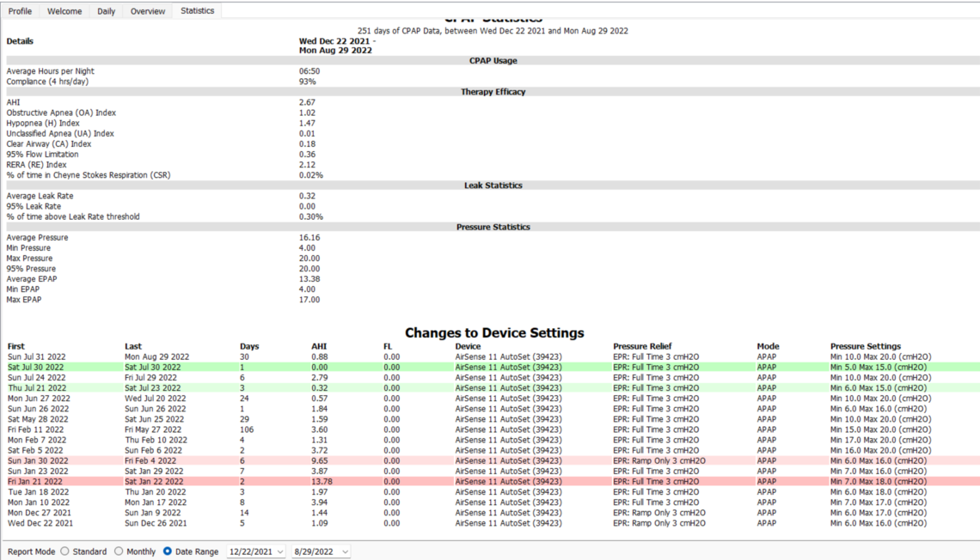This screenshot has height=560, width=980.
Task: Click the "Leak Statistics" section header
Action: 493,186
